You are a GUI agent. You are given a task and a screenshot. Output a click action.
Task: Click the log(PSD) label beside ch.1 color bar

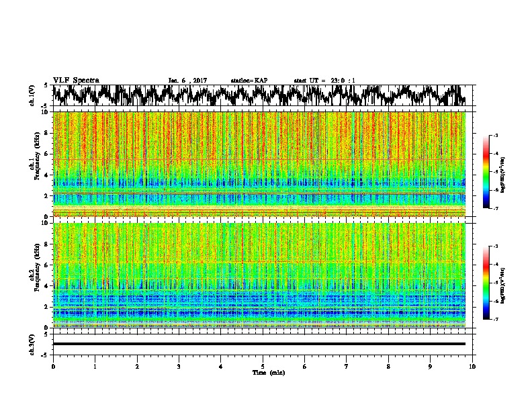pyautogui.click(x=503, y=175)
